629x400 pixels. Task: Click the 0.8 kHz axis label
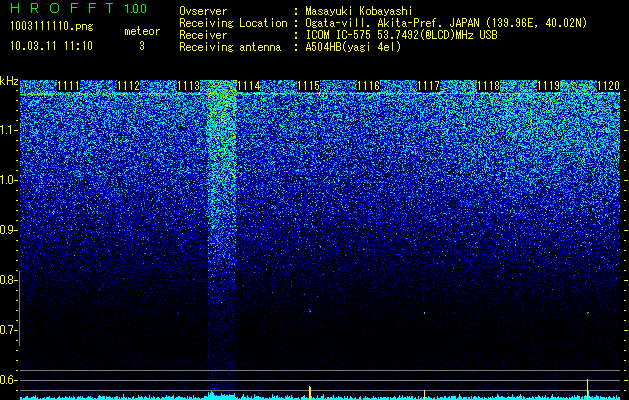click(x=8, y=280)
